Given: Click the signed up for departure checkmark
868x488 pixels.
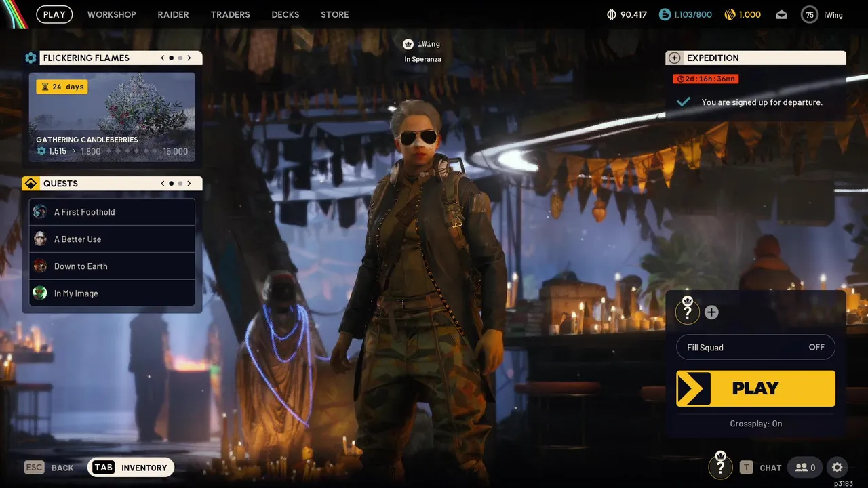Looking at the screenshot, I should tap(684, 102).
